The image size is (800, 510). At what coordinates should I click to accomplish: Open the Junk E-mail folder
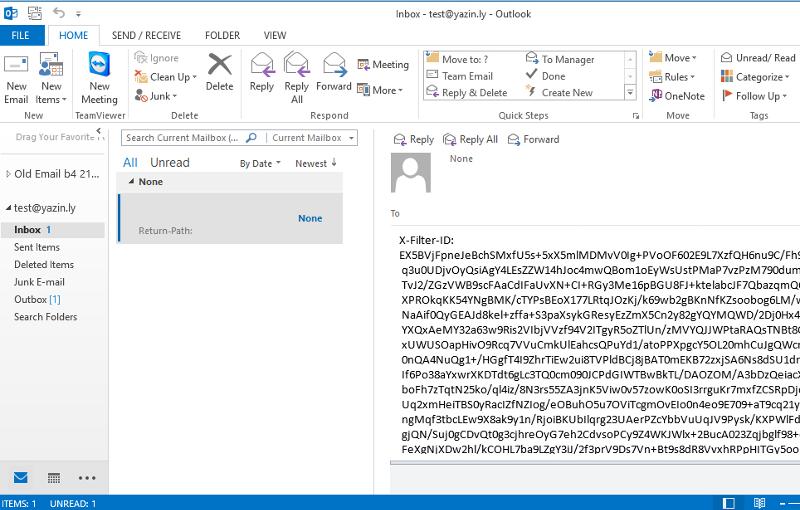click(39, 282)
